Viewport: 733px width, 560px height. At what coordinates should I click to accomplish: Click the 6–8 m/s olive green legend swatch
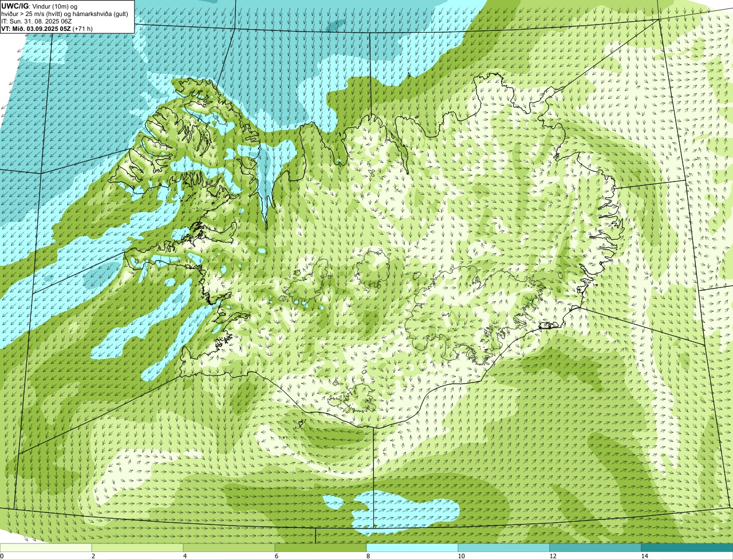coord(321,547)
